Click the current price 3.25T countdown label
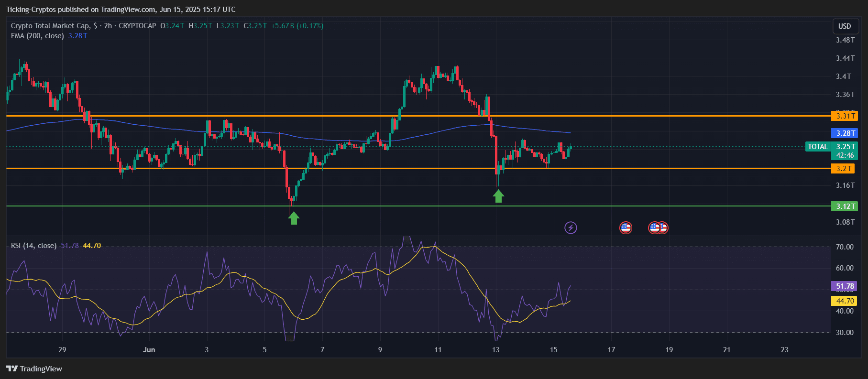This screenshot has width=868, height=379. [845, 151]
